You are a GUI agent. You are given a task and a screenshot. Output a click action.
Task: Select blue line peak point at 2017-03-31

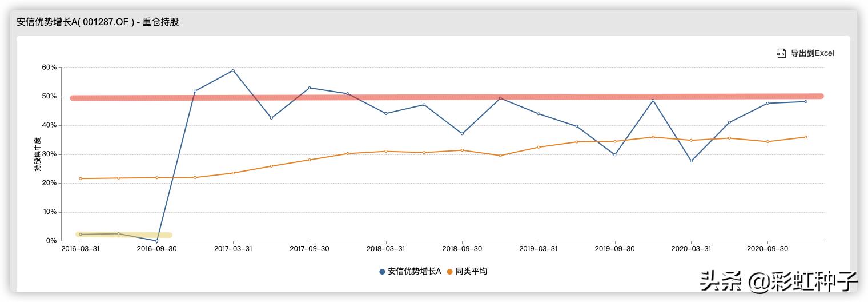(x=233, y=70)
